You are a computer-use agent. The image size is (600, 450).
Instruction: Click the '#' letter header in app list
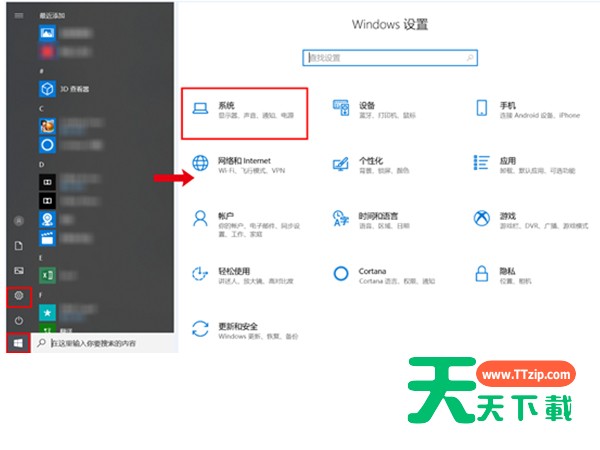tap(41, 71)
